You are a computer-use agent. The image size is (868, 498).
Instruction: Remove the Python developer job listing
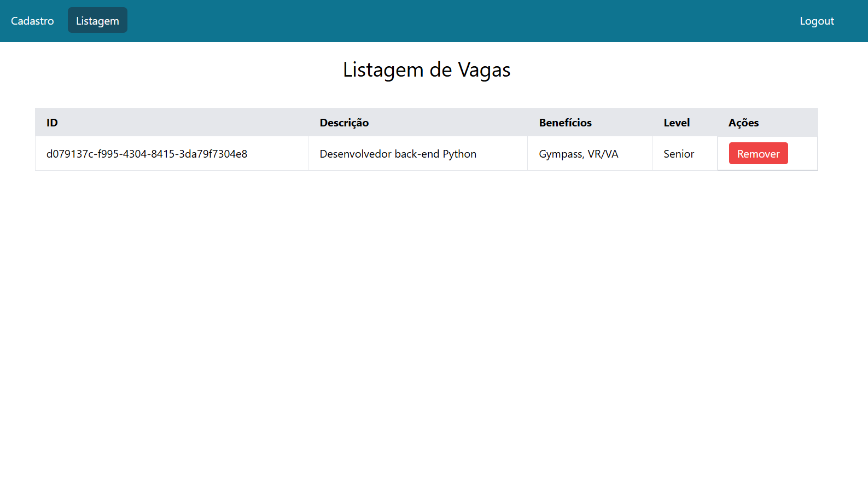point(758,154)
